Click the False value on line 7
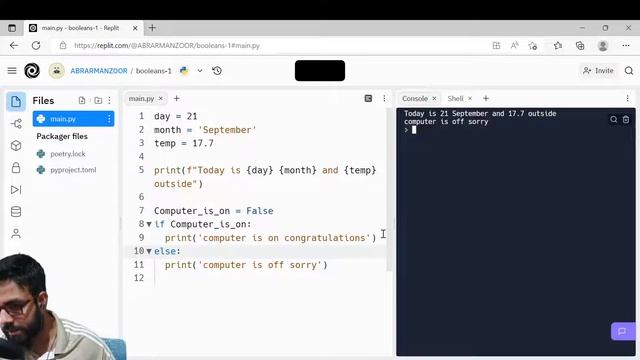The height and width of the screenshot is (360, 640). coord(260,211)
